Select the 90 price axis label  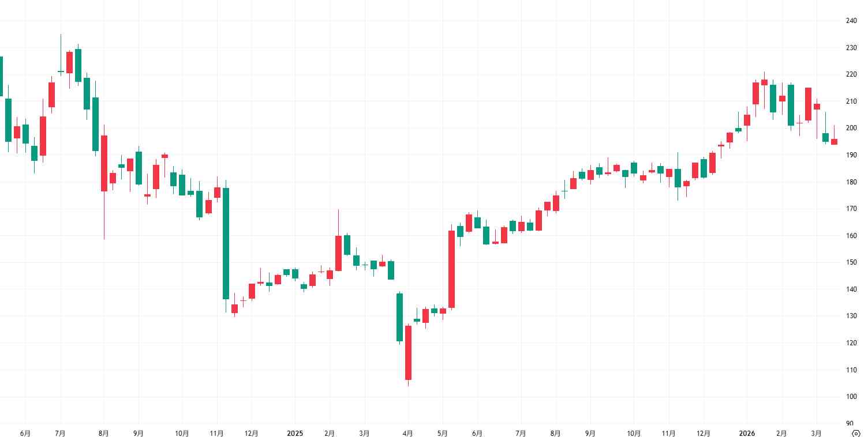click(x=851, y=423)
